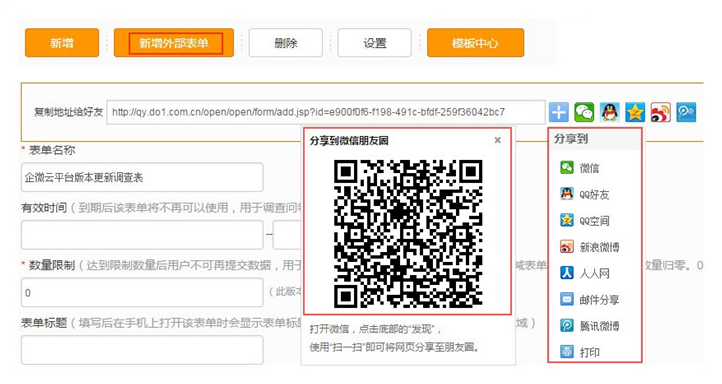Click the 数量限制 input field
This screenshot has width=722, height=384.
[142, 292]
